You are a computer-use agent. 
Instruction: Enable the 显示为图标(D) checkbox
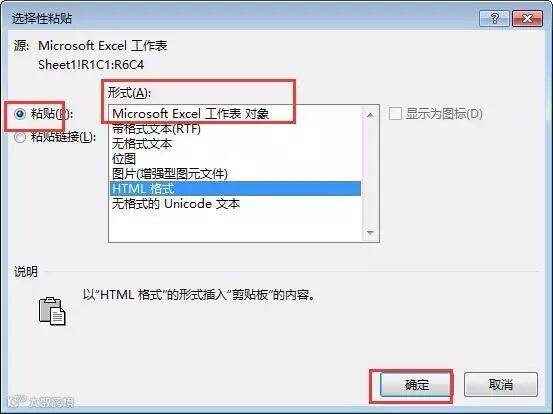coord(395,114)
